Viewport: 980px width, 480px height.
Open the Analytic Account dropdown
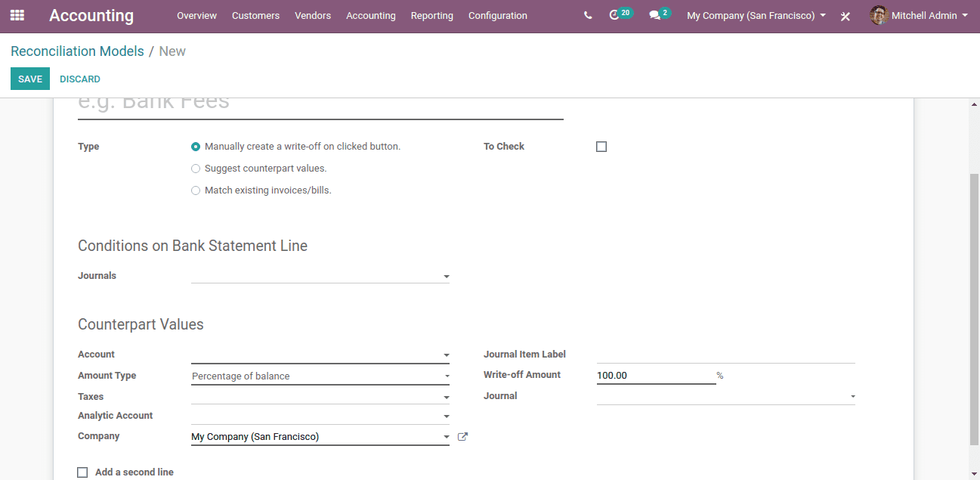click(x=320, y=416)
